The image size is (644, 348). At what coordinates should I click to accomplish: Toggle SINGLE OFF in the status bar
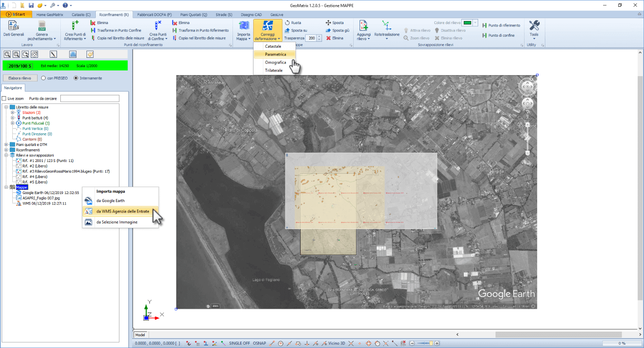coord(239,343)
